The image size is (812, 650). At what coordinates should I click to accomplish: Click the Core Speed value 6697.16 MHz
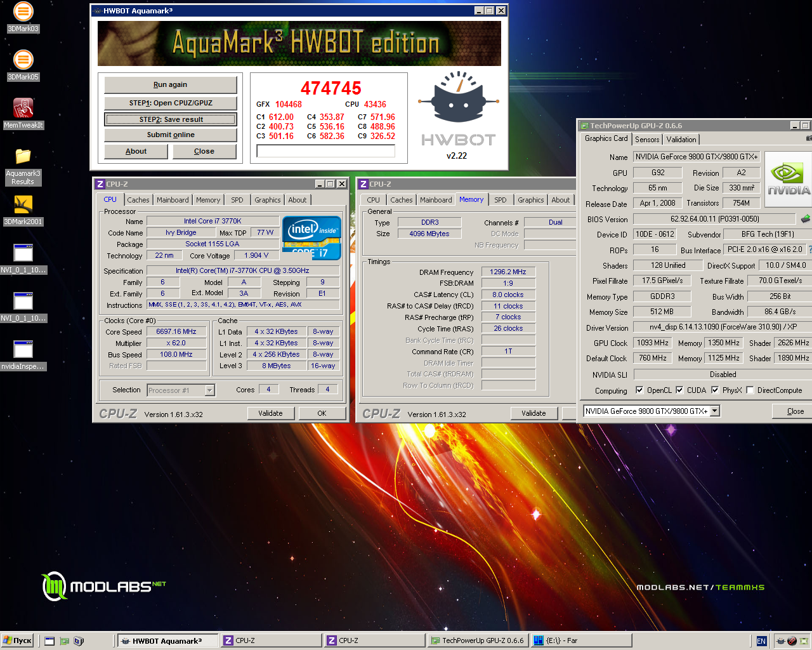(176, 331)
